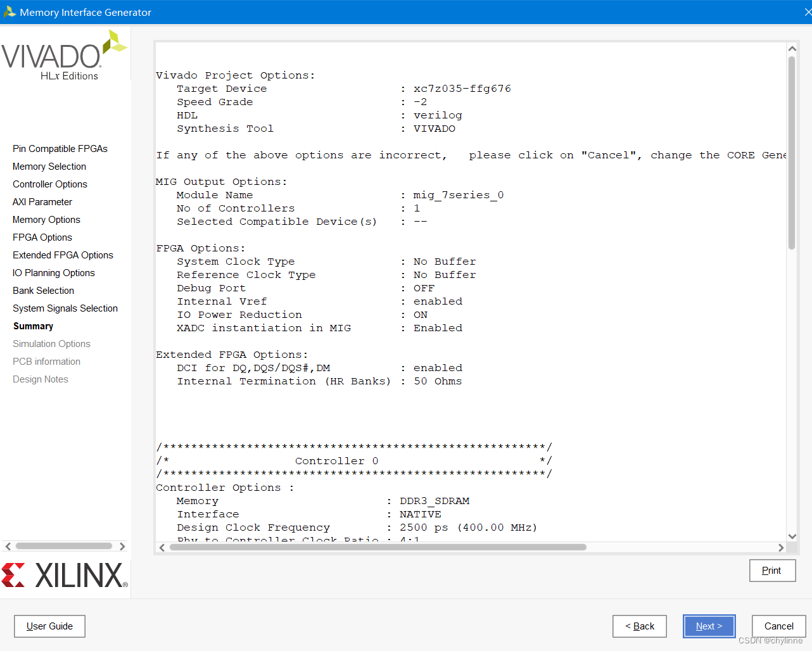Open Extended FPGA Options step
The height and width of the screenshot is (651, 812).
(63, 255)
